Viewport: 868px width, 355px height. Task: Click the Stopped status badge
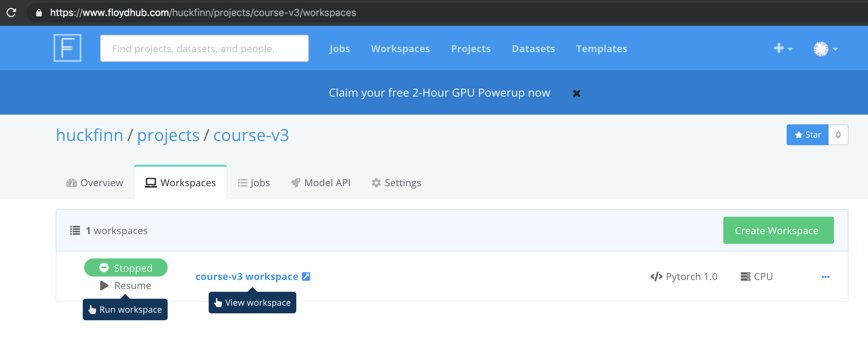coord(126,268)
